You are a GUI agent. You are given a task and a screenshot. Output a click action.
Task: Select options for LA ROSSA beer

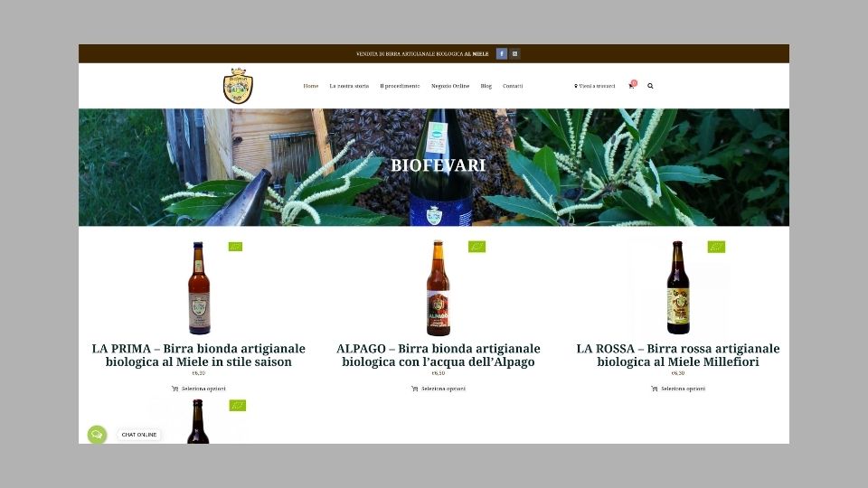point(678,389)
